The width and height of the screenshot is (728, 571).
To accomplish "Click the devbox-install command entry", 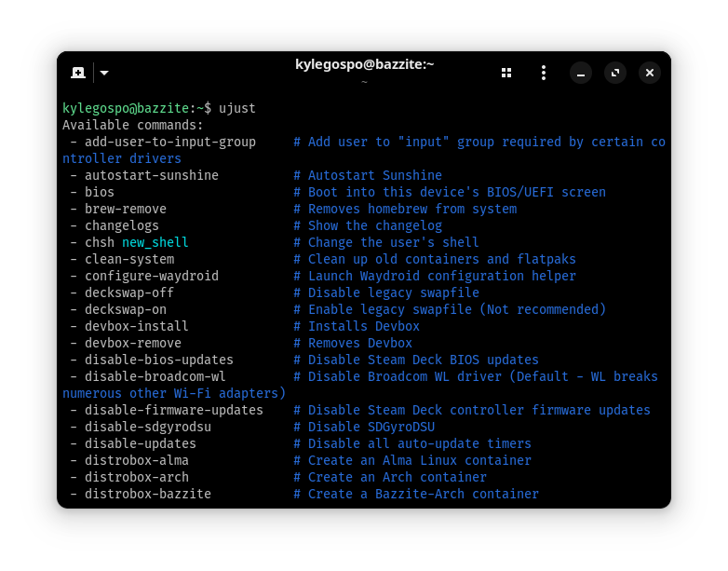I will pyautogui.click(x=136, y=326).
